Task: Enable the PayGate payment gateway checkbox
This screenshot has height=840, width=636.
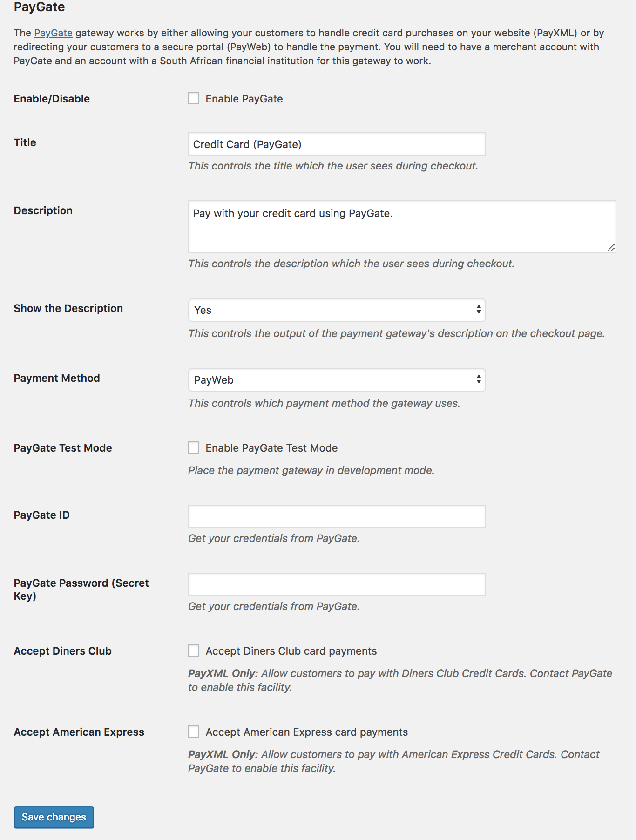Action: [x=194, y=98]
